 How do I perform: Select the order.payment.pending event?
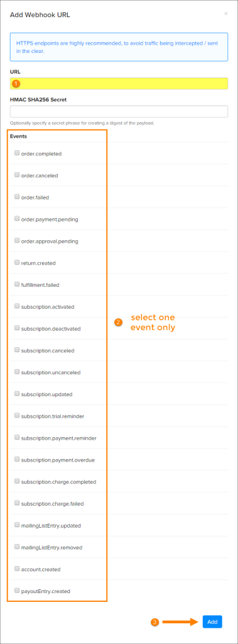point(17,218)
